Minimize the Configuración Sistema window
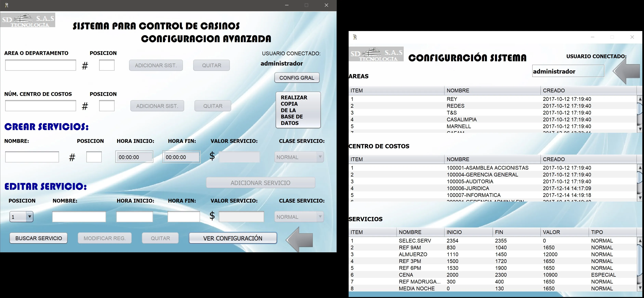The image size is (644, 298). (x=593, y=37)
